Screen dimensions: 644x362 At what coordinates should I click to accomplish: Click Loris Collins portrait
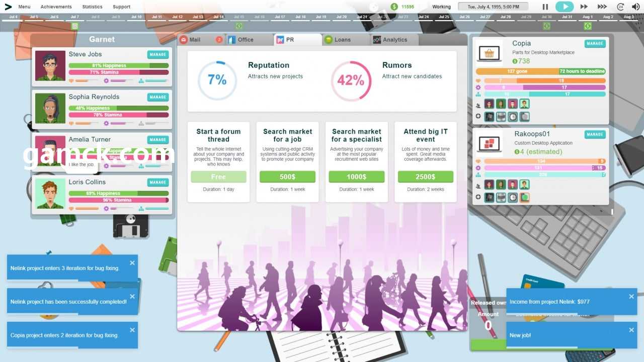pyautogui.click(x=50, y=194)
